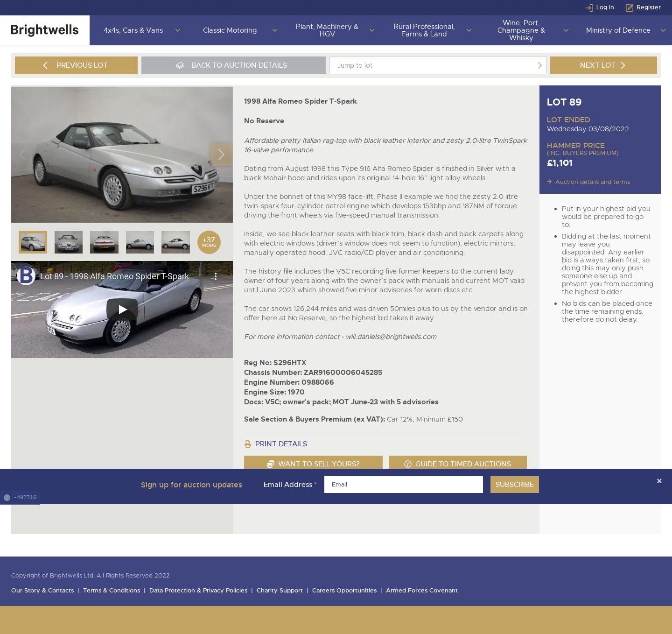Go to the Previous Lot
The width and height of the screenshot is (672, 634).
point(76,65)
